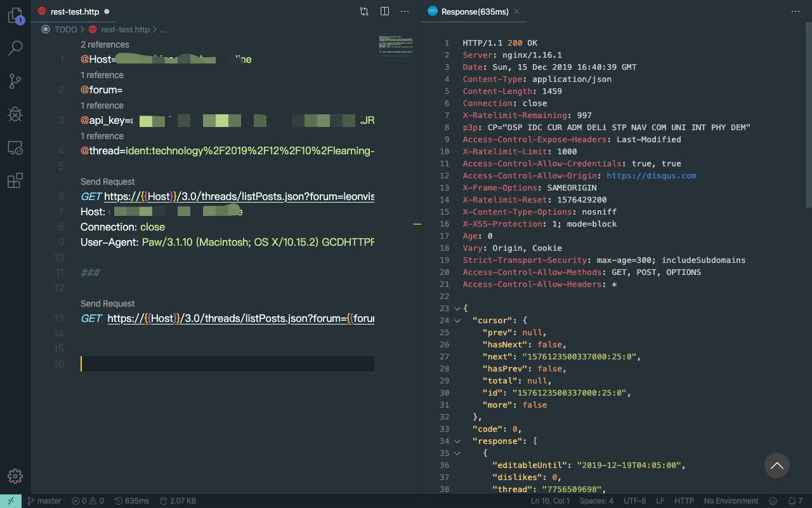Viewport: 812px width, 508px height.
Task: Open the Search view icon
Action: click(x=15, y=48)
